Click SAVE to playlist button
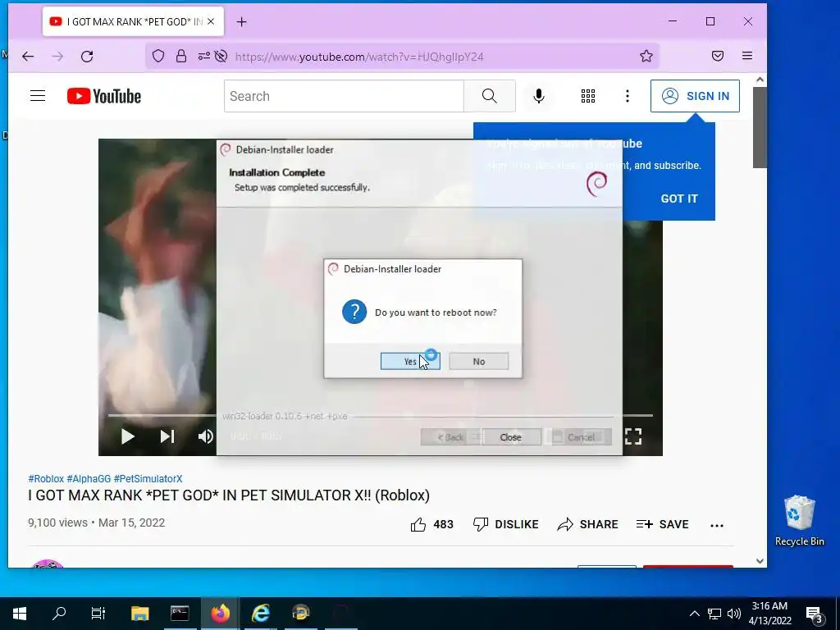Screen dimensions: 840x630 [663, 524]
